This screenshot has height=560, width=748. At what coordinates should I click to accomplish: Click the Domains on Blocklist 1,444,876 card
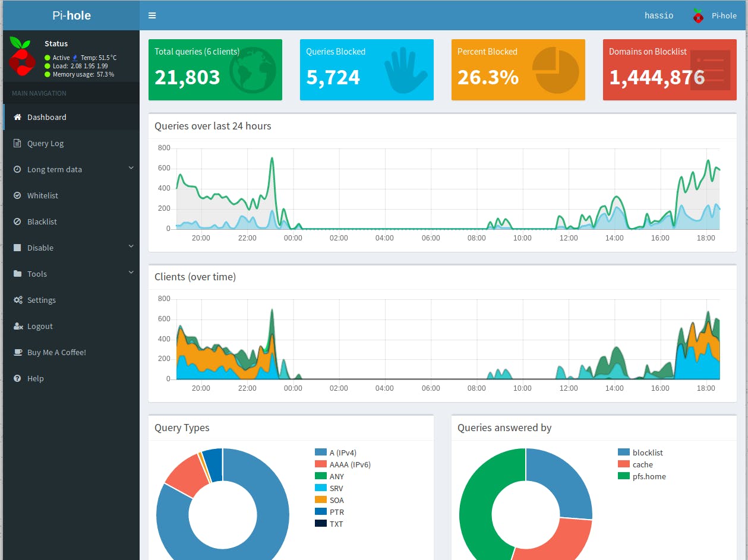pyautogui.click(x=670, y=70)
